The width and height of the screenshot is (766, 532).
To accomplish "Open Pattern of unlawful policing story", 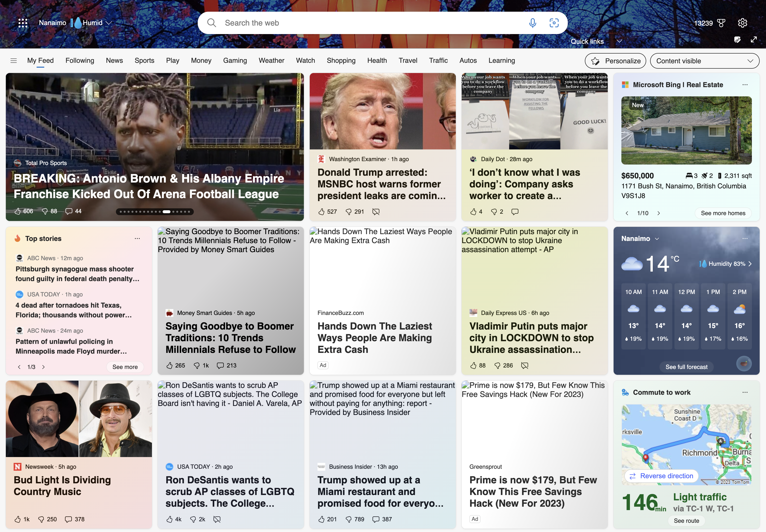I will (x=71, y=346).
